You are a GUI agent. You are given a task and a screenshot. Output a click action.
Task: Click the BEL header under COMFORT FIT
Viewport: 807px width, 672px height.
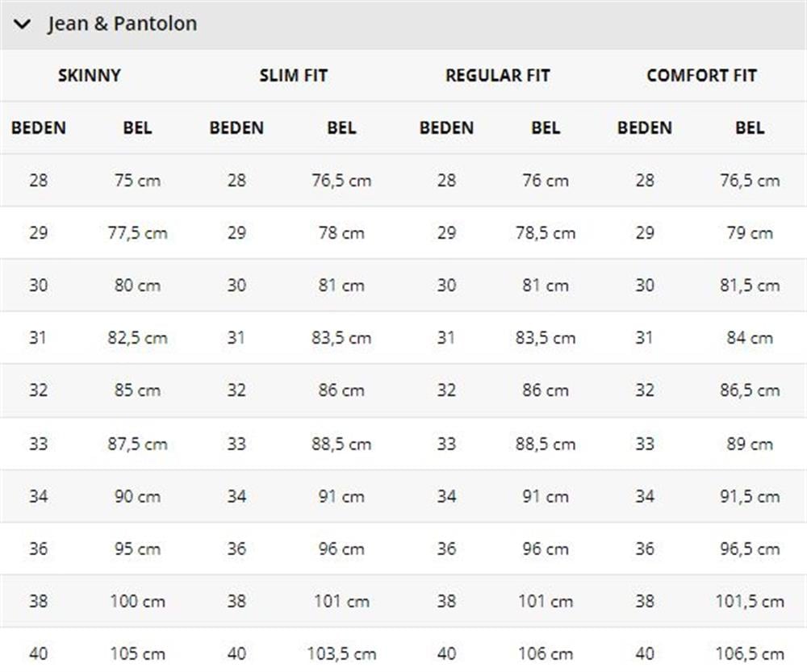point(750,127)
